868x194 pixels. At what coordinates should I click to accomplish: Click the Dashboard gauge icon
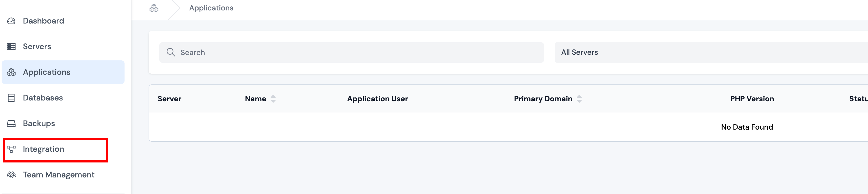tap(11, 21)
